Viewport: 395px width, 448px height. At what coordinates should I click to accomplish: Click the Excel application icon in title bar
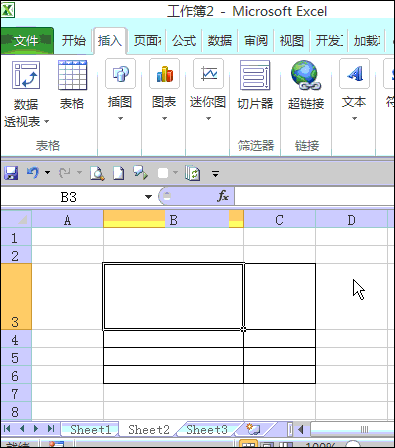tap(8, 10)
